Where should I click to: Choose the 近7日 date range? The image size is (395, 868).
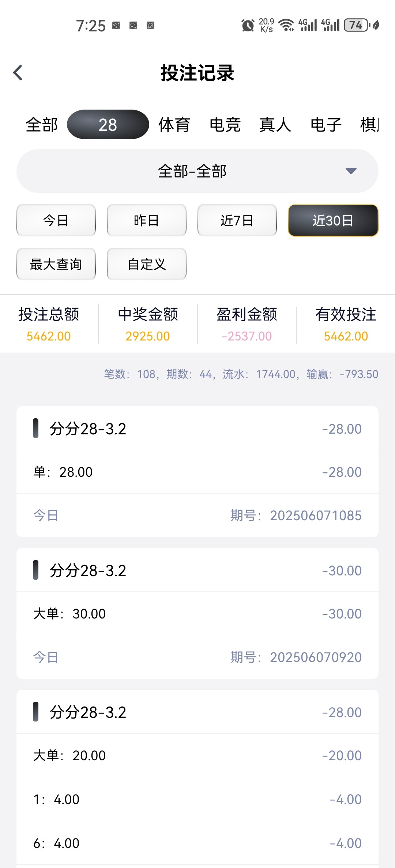coord(237,220)
